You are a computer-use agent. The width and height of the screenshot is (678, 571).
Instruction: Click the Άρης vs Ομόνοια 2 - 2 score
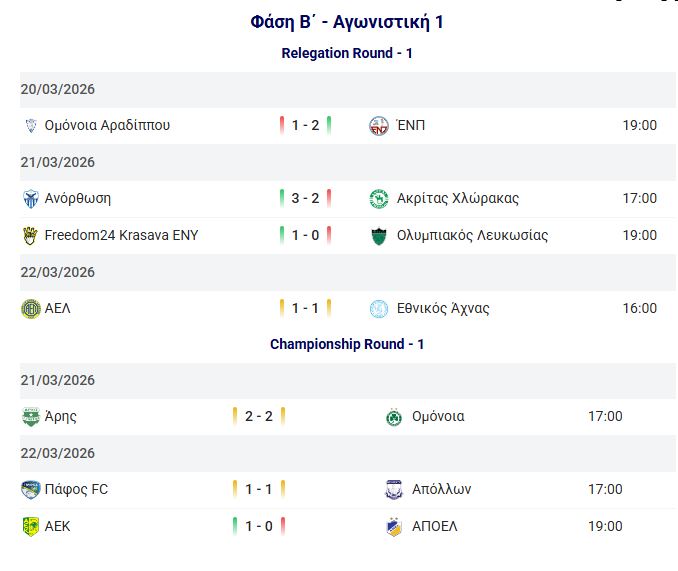coord(259,416)
